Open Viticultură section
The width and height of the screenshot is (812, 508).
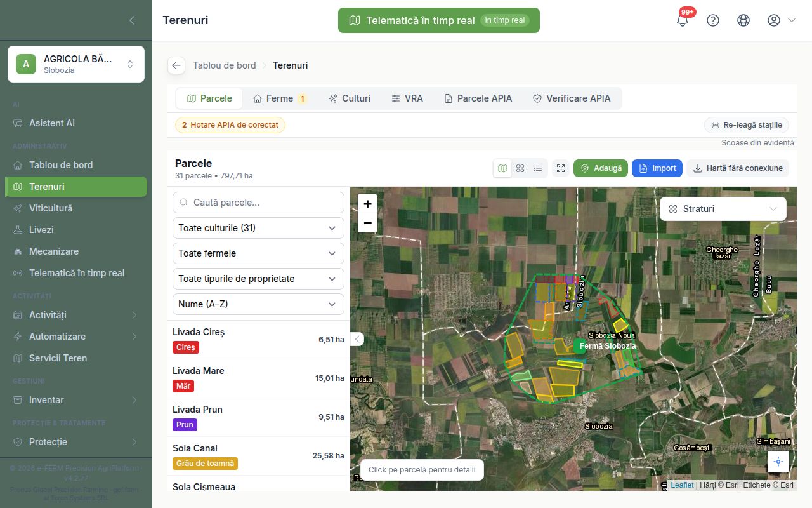(x=76, y=208)
